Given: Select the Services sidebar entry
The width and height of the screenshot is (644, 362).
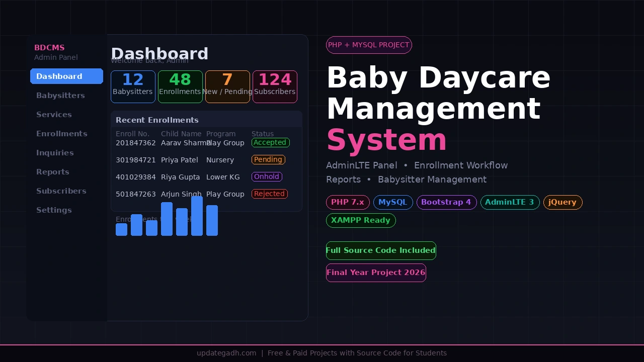Looking at the screenshot, I should click(54, 115).
